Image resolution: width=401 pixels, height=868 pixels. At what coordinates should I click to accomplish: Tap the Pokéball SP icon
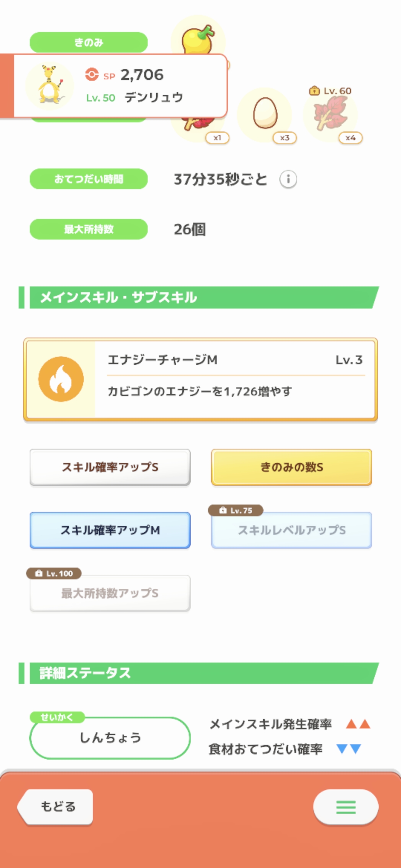pos(92,75)
